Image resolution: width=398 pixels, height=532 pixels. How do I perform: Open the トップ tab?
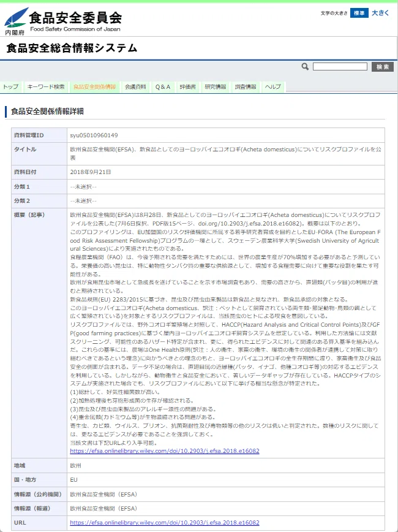(x=11, y=87)
